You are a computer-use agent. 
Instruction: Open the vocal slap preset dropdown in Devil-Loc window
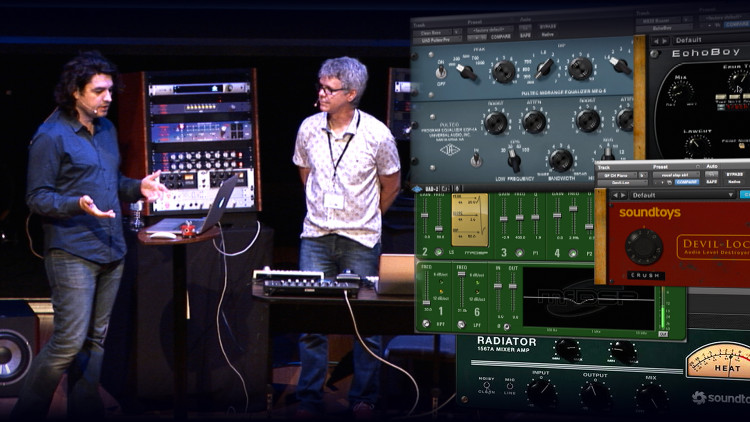coord(675,175)
